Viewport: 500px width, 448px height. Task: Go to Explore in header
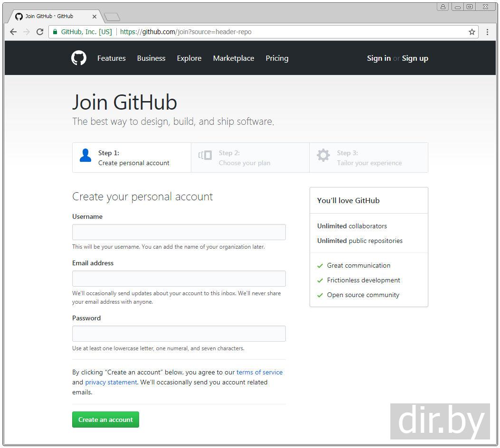click(x=189, y=58)
